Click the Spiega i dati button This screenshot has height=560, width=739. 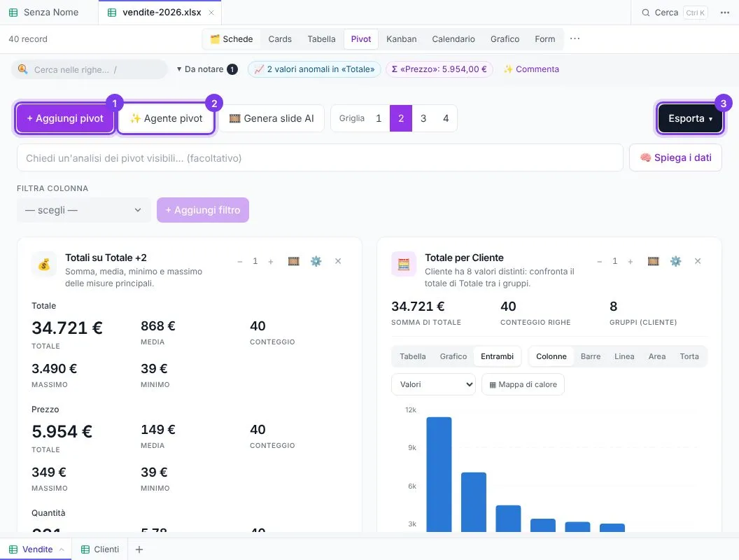(675, 158)
